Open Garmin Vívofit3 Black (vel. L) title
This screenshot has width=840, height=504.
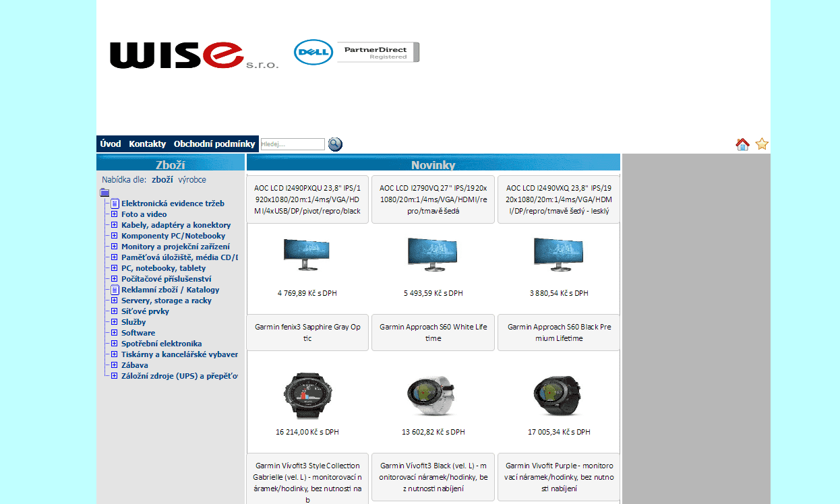pos(433,477)
